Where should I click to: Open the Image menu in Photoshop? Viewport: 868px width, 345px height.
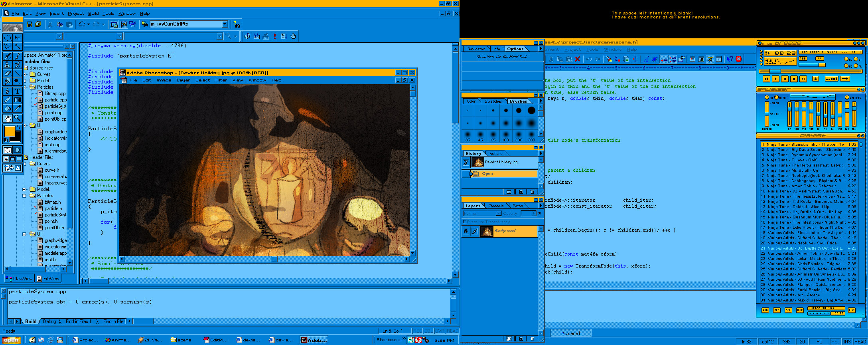click(x=164, y=80)
